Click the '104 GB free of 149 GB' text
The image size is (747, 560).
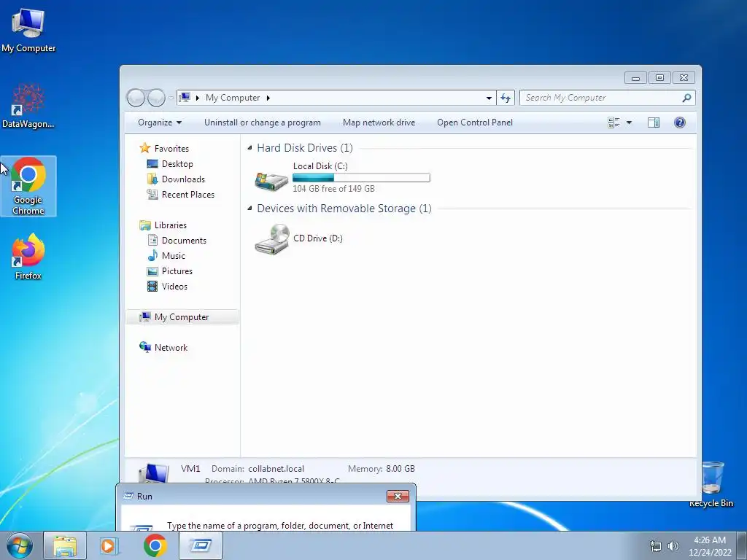click(x=333, y=189)
